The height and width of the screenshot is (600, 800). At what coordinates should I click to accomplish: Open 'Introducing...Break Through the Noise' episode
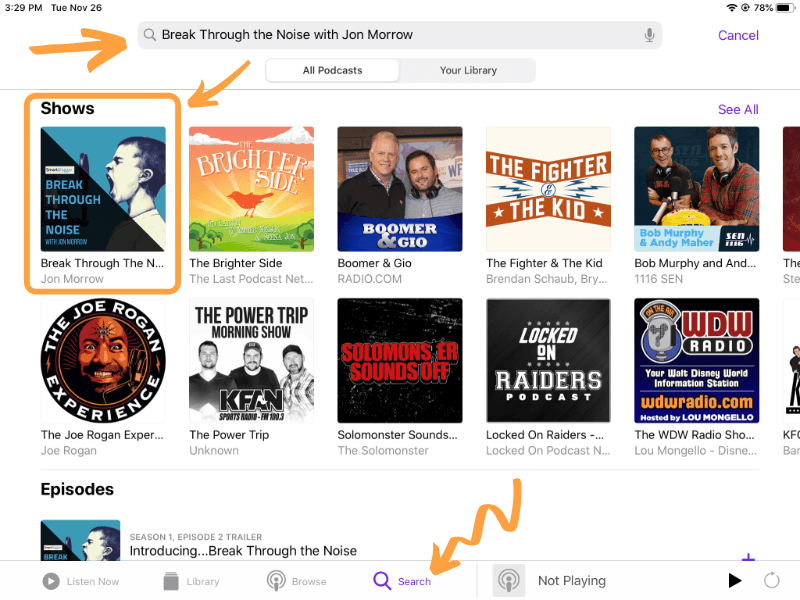pyautogui.click(x=243, y=551)
